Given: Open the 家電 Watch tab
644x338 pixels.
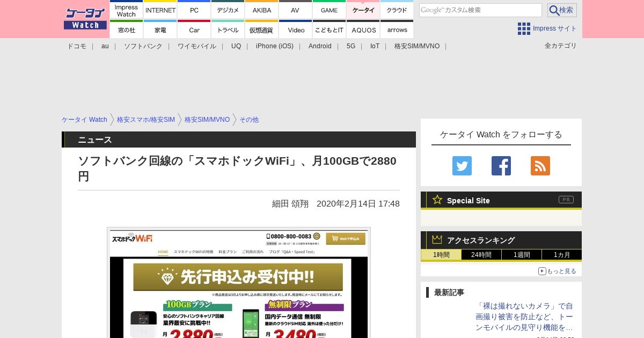Looking at the screenshot, I should tap(160, 30).
